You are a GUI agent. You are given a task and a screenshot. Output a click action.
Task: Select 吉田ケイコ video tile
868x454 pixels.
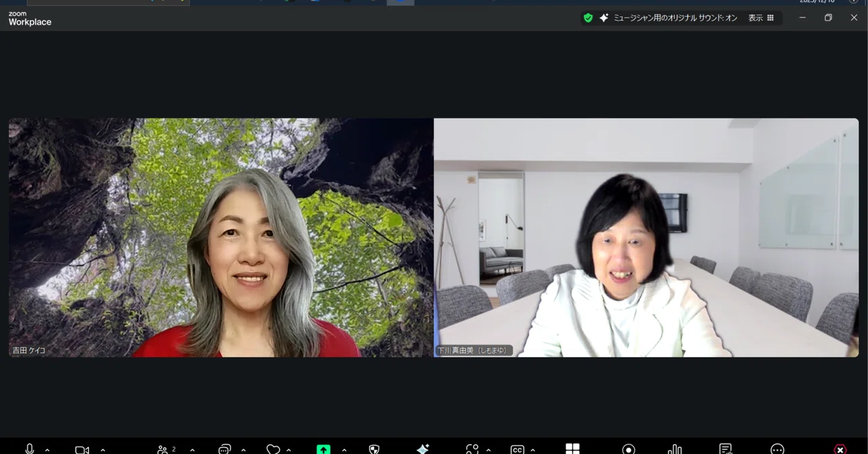click(221, 238)
